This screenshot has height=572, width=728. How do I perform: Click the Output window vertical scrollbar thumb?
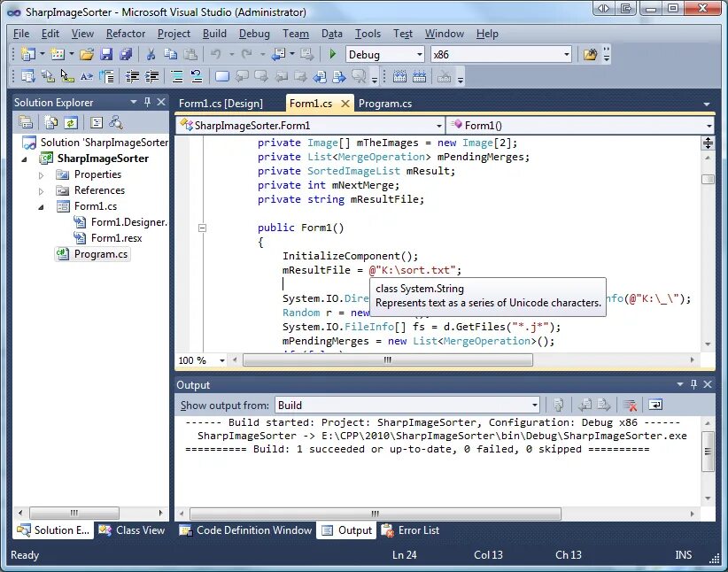[708, 452]
